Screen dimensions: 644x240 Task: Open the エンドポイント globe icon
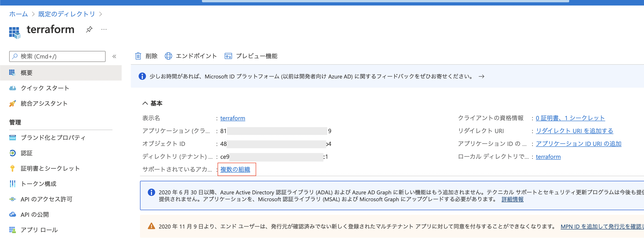pos(169,56)
